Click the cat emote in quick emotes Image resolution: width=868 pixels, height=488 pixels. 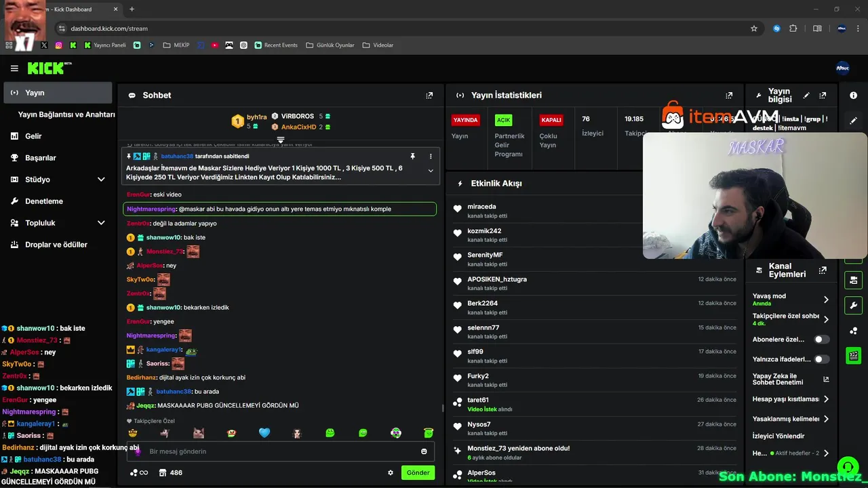click(199, 432)
